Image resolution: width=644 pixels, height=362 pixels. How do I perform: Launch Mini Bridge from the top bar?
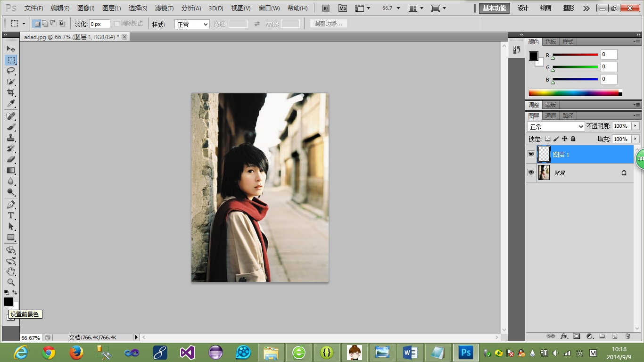click(343, 8)
